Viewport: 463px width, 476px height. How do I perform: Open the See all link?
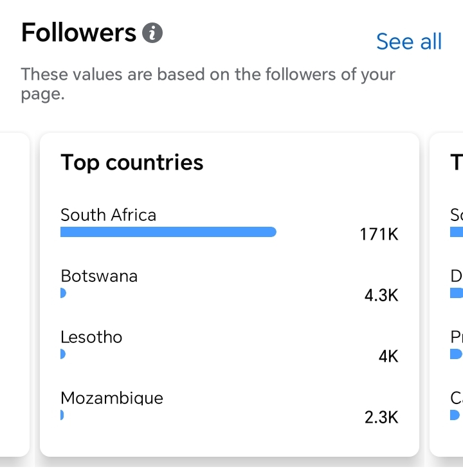(409, 41)
